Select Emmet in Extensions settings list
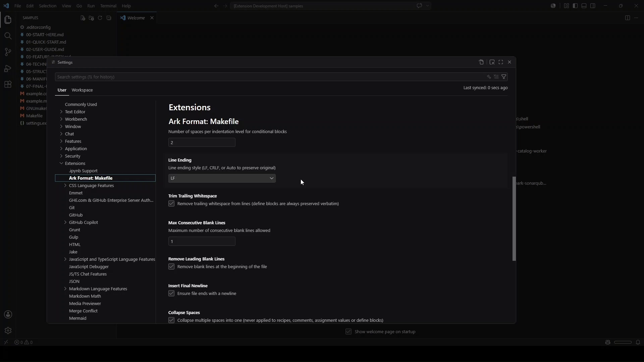This screenshot has width=644, height=362. point(76,193)
